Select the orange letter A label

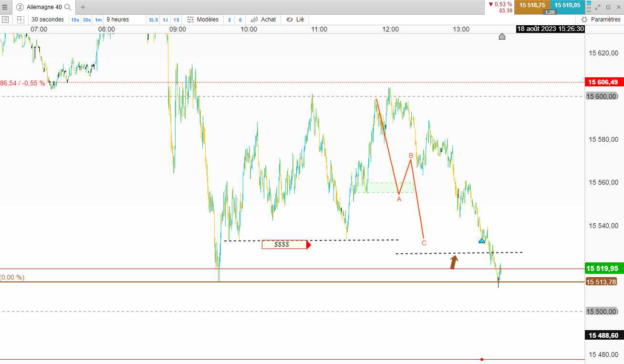[x=399, y=199]
